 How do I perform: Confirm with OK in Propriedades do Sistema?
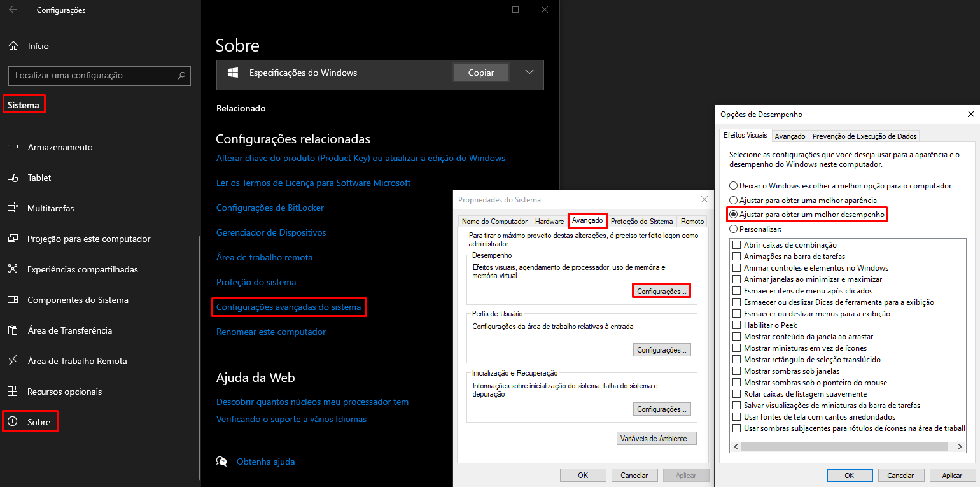[583, 476]
